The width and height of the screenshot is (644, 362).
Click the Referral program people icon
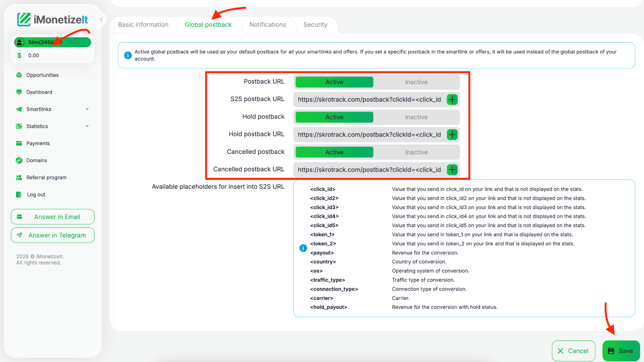[x=19, y=177]
